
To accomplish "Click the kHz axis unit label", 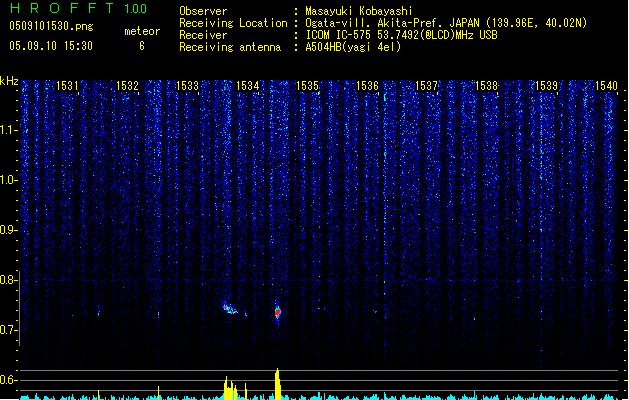I will 9,81.
